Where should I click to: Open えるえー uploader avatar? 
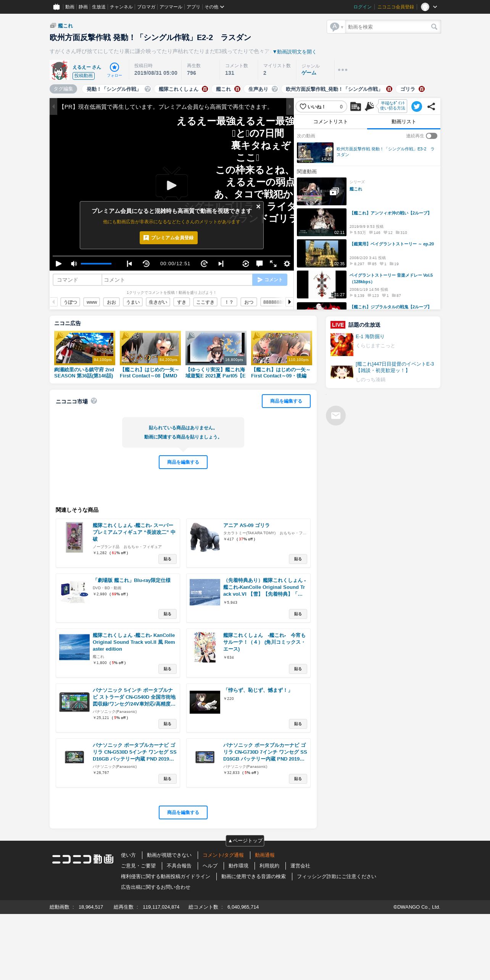click(x=59, y=70)
